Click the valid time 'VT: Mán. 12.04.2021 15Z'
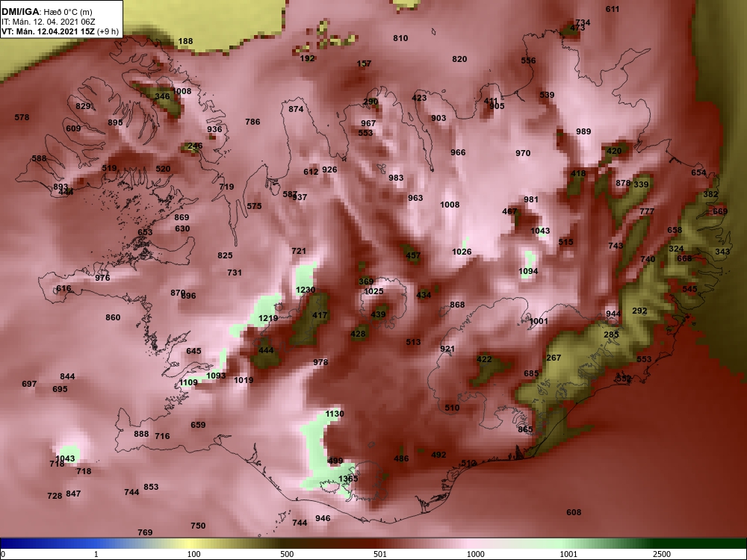 tap(48, 32)
